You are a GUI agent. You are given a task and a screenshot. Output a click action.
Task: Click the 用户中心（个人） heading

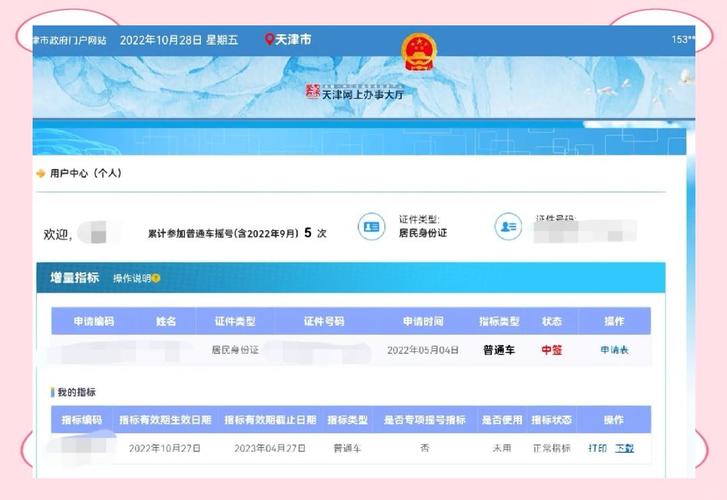click(x=86, y=173)
